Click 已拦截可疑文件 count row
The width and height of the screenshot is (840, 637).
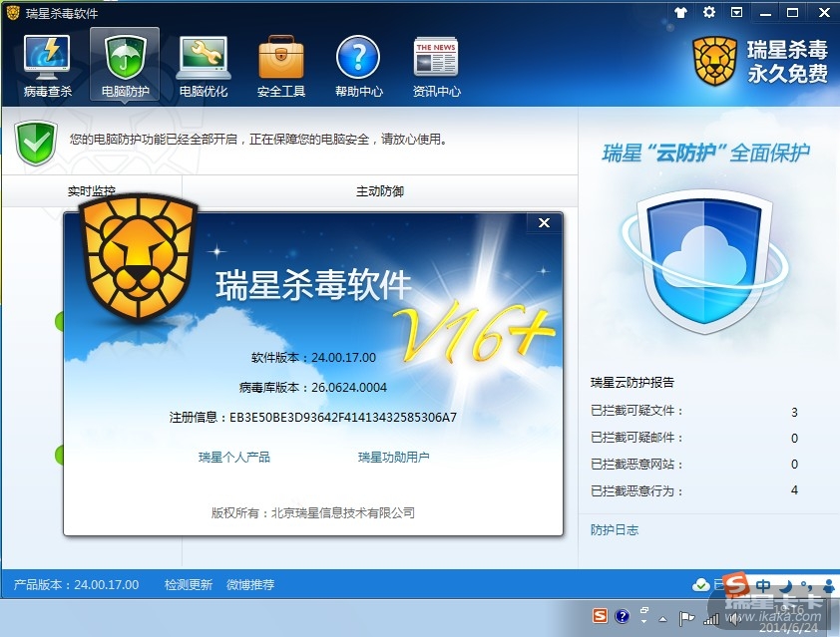694,411
